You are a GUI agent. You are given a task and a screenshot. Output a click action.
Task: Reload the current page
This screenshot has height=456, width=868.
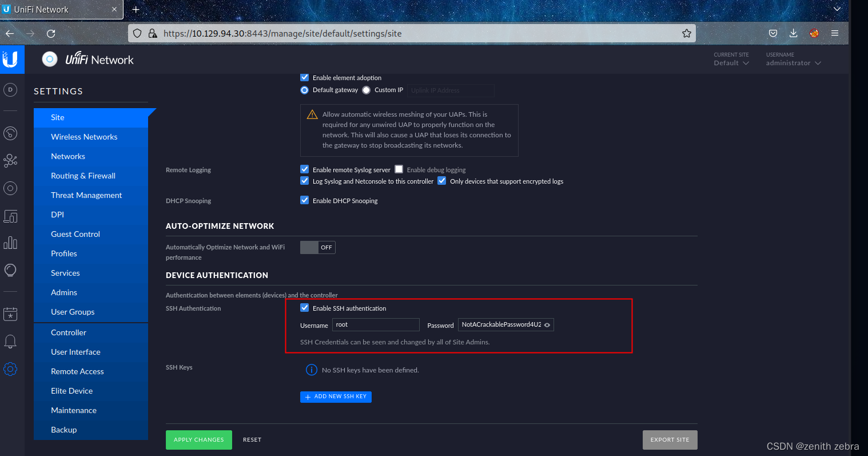[51, 34]
